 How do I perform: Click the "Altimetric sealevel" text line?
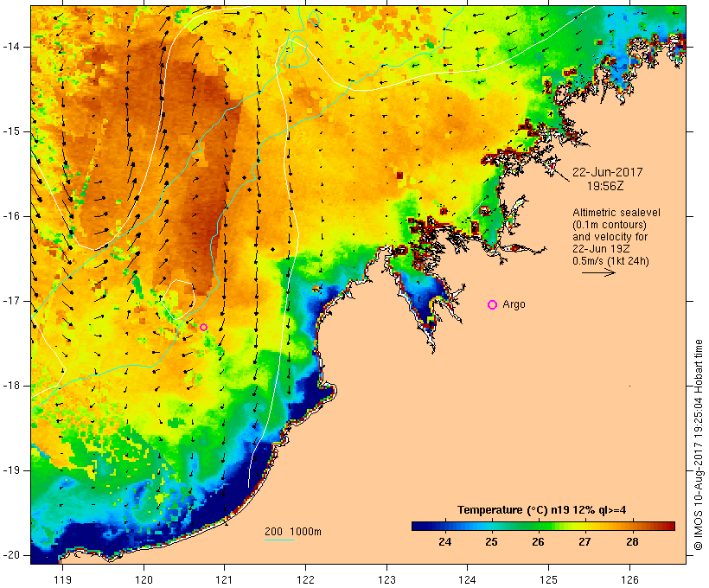[616, 213]
